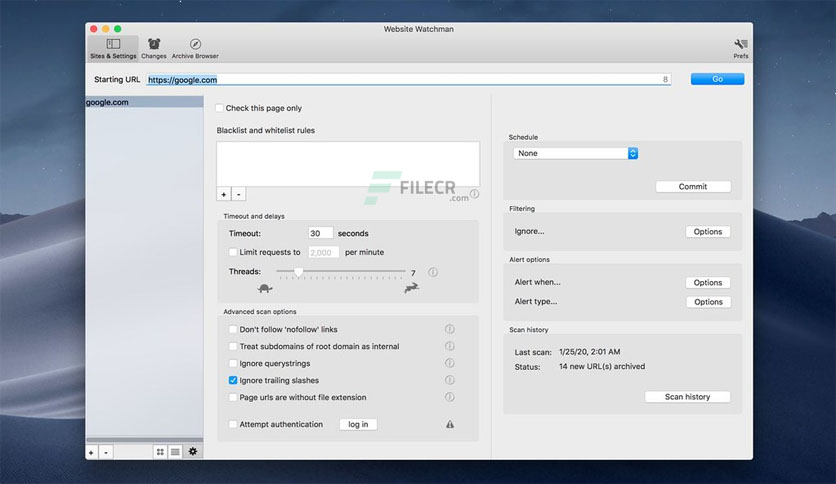Open Alert when Options
The width and height of the screenshot is (836, 484).
click(x=708, y=283)
